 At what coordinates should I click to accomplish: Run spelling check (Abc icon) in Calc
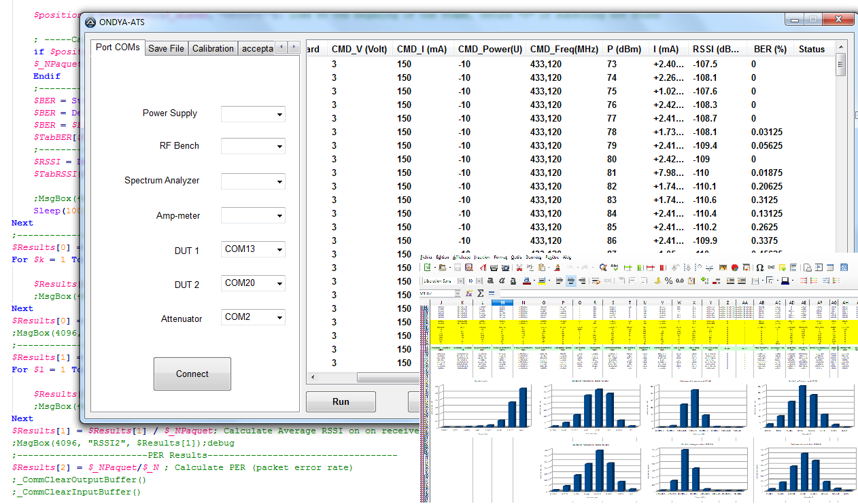click(616, 268)
